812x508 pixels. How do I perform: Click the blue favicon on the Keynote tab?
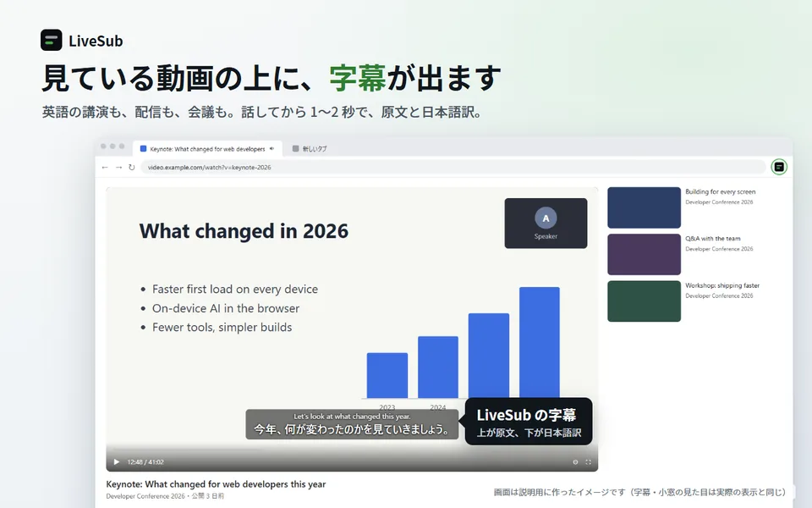[144, 149]
